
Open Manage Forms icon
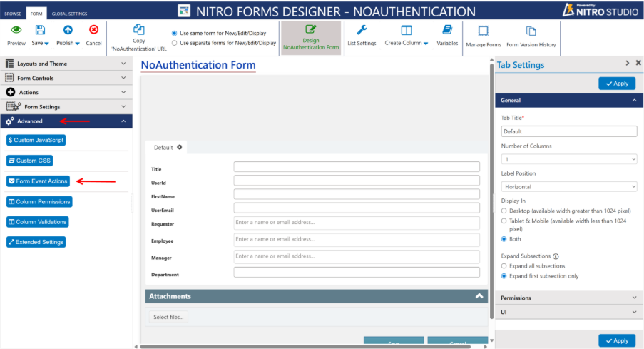point(484,31)
